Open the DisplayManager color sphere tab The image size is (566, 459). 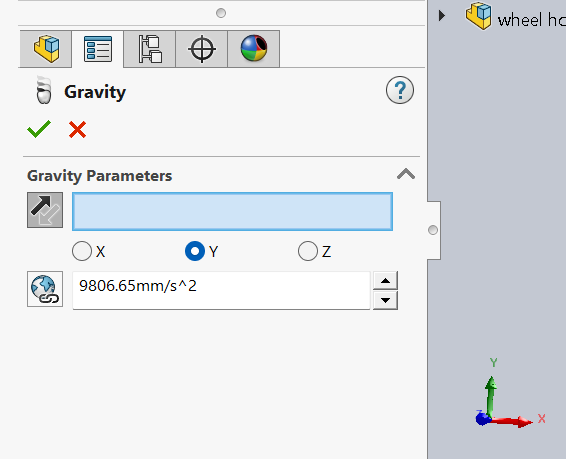(254, 49)
